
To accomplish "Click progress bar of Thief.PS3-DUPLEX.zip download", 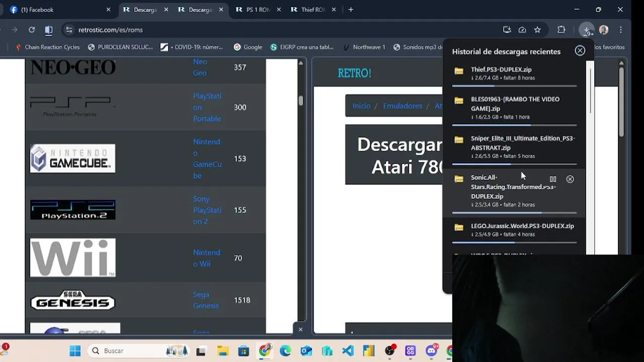I will tap(514, 86).
